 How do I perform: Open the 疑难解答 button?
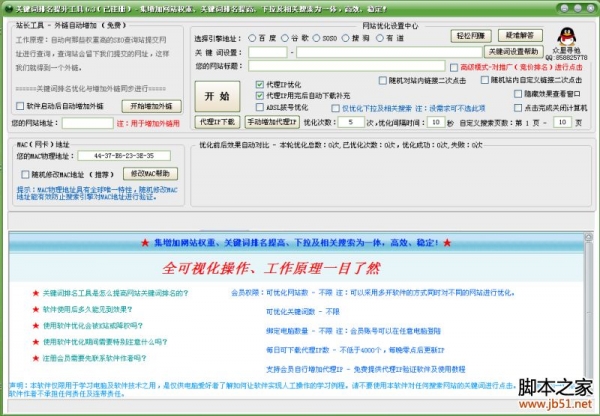pyautogui.click(x=520, y=35)
